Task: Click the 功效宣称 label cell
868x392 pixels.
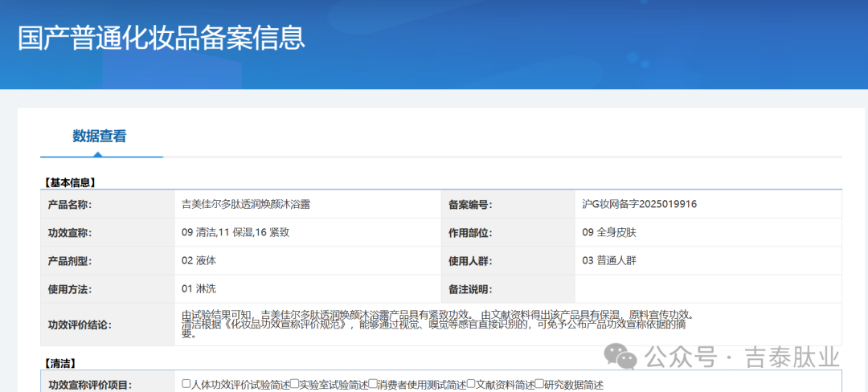Action: click(x=108, y=233)
